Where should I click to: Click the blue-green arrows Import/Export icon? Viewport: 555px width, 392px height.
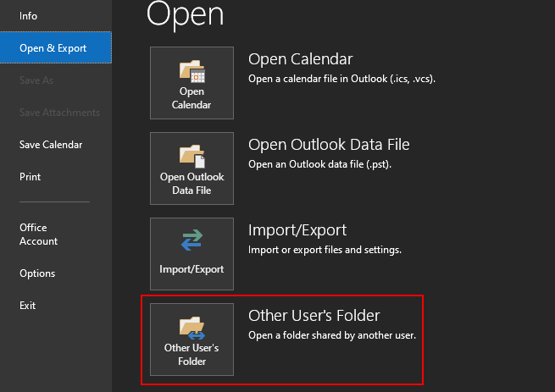(191, 242)
